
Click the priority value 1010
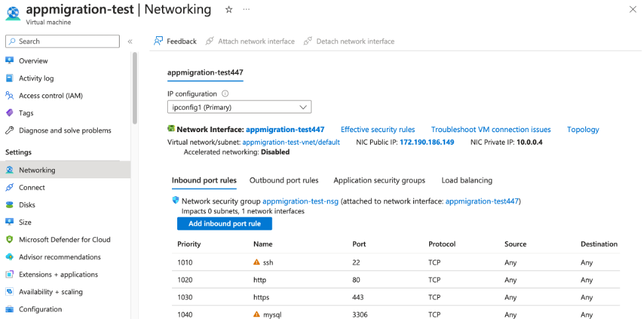[x=185, y=263]
